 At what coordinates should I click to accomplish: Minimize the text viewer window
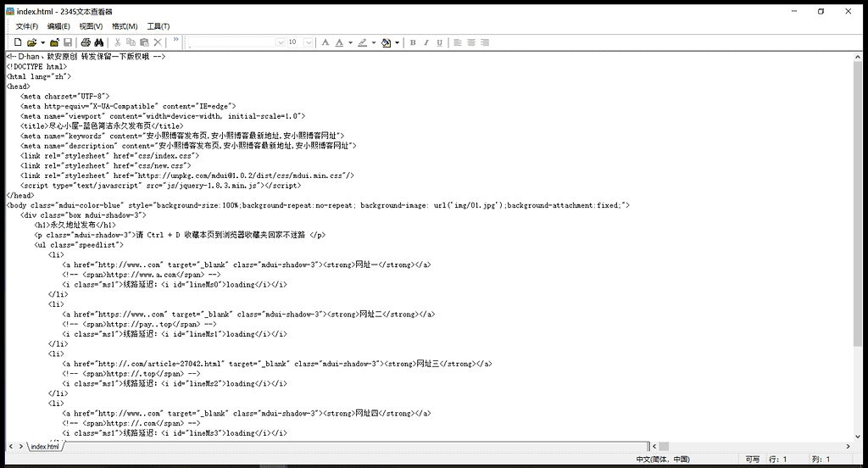794,11
